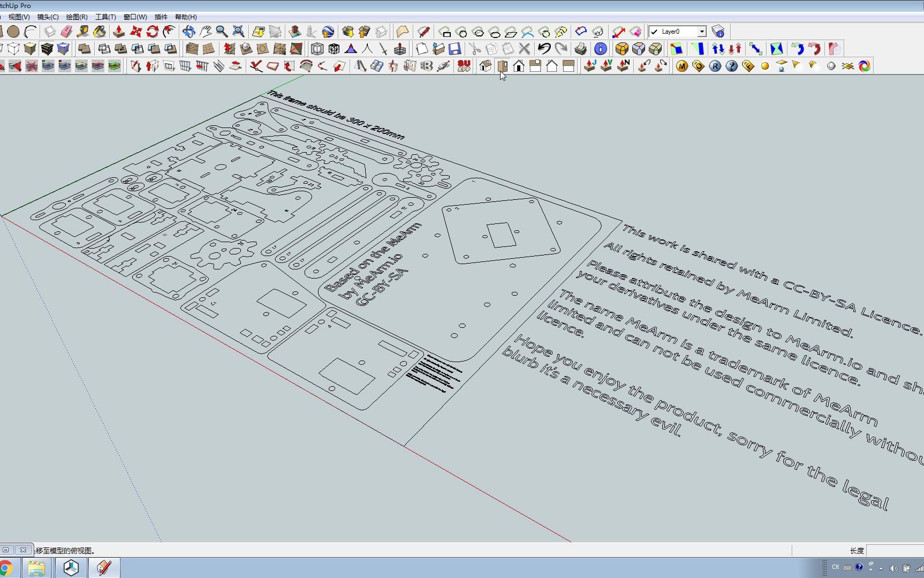
Task: Click the Open file folder icon
Action: click(438, 49)
